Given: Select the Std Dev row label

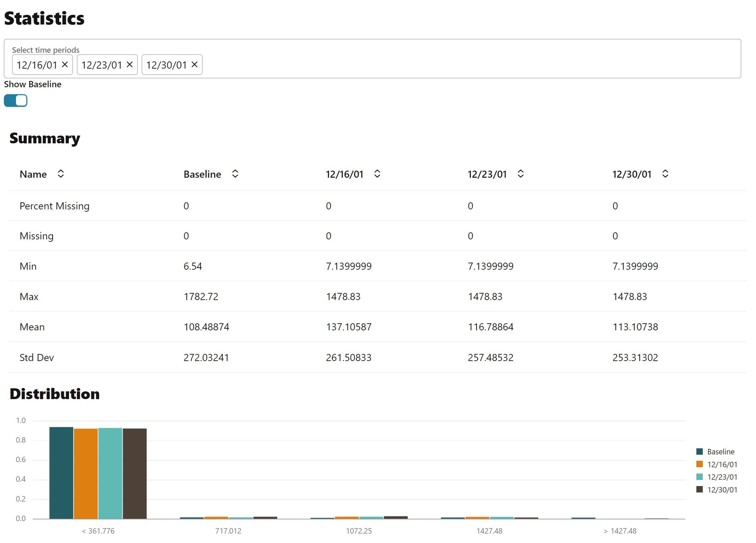Looking at the screenshot, I should click(37, 357).
